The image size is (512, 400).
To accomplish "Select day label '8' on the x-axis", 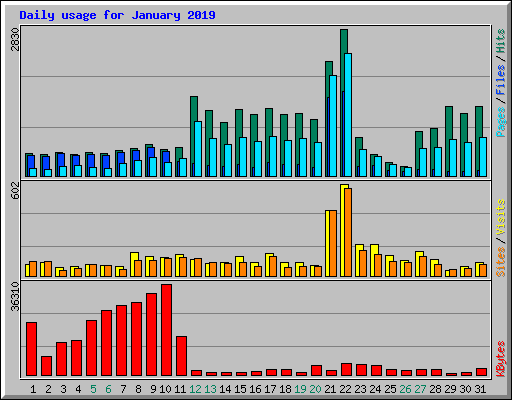I will 138,389.
